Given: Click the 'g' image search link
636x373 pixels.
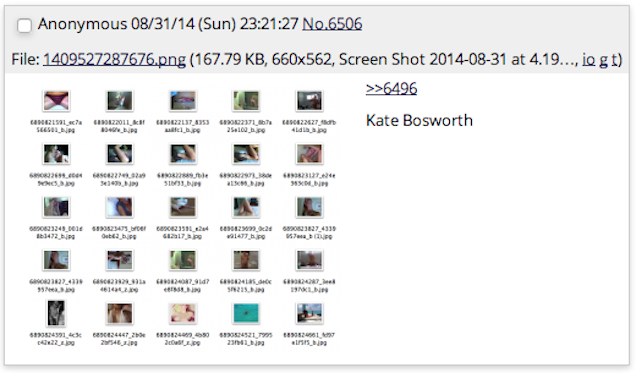Looking at the screenshot, I should click(x=604, y=60).
